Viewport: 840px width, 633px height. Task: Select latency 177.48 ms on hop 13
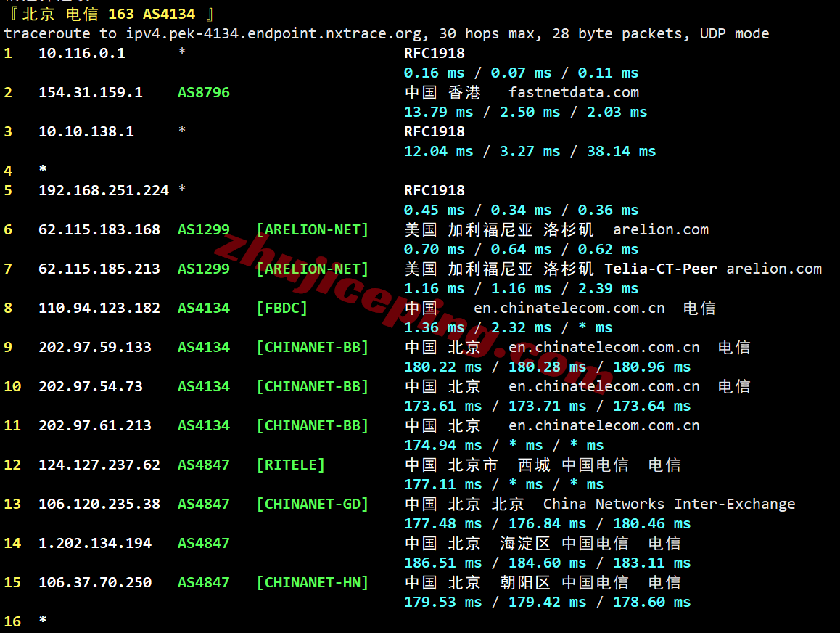point(443,523)
